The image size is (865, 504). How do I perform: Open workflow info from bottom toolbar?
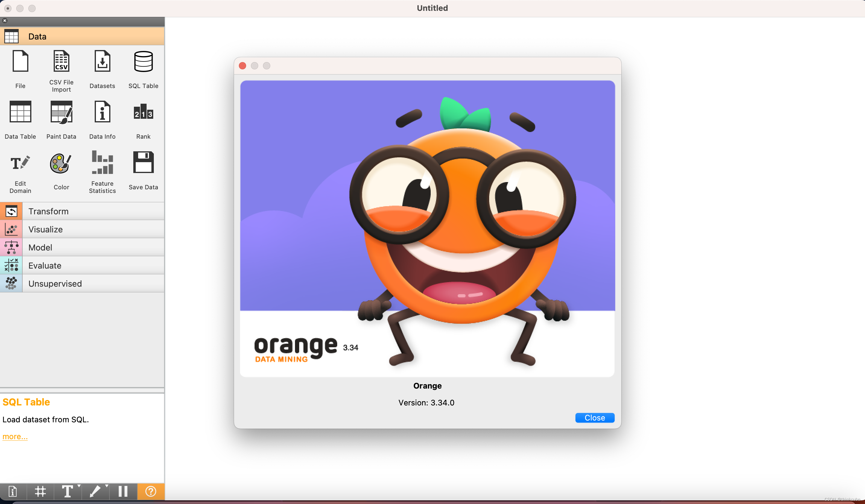coord(13,491)
